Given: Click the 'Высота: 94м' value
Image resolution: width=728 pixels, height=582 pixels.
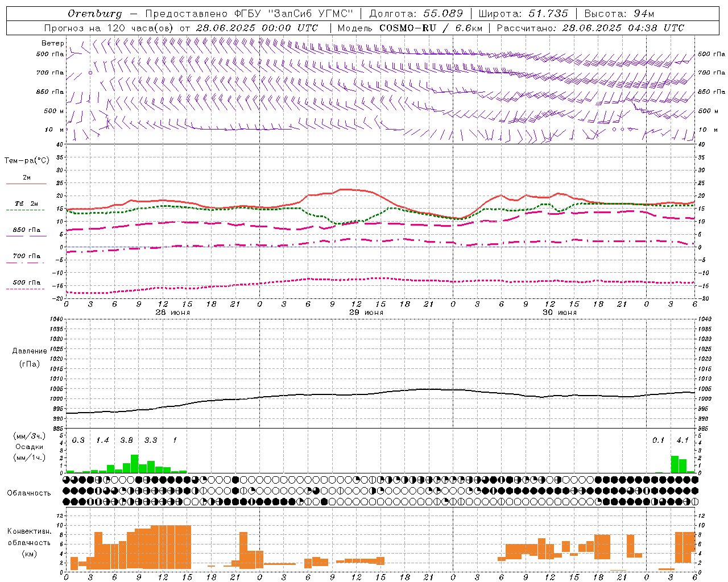Looking at the screenshot, I should point(619,14).
